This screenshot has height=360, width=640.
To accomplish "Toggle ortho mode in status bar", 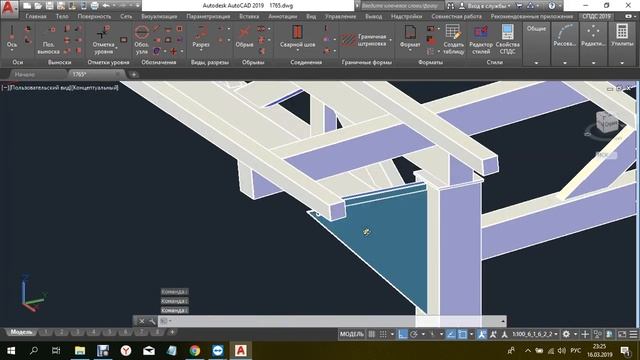I will click(x=402, y=334).
